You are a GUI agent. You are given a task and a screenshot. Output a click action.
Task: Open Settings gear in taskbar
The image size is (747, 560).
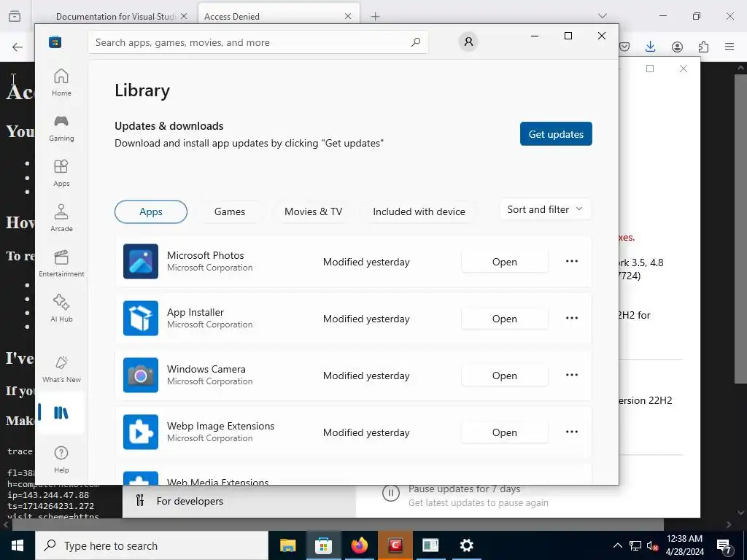[466, 545]
